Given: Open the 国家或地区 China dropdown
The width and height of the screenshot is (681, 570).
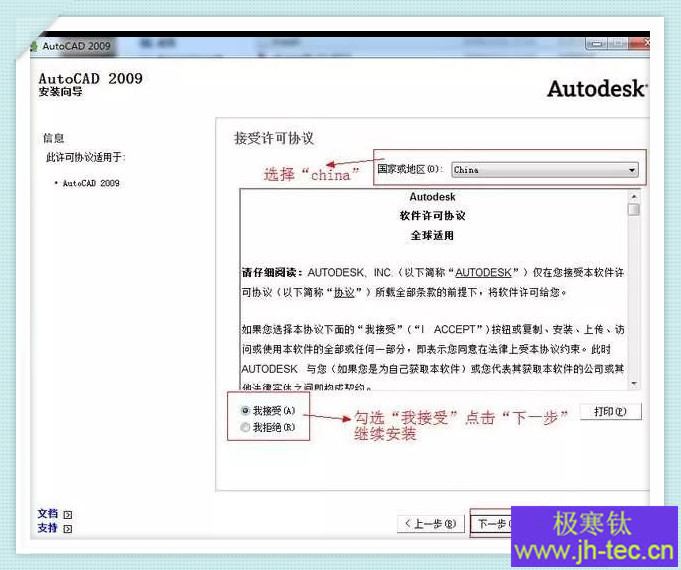Looking at the screenshot, I should click(x=545, y=170).
